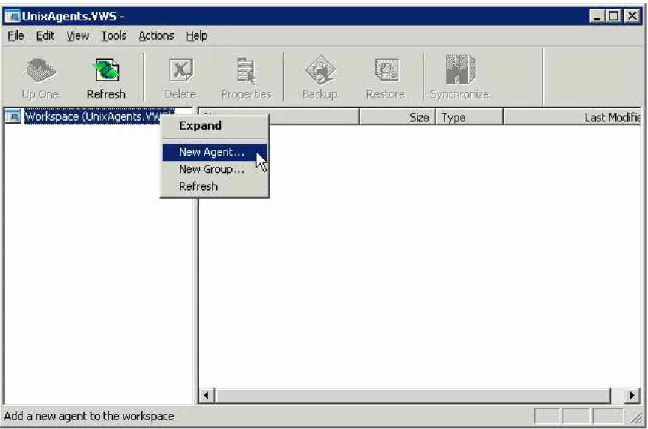Sort by the Type column header
Image resolution: width=648 pixels, height=429 pixels.
[469, 118]
